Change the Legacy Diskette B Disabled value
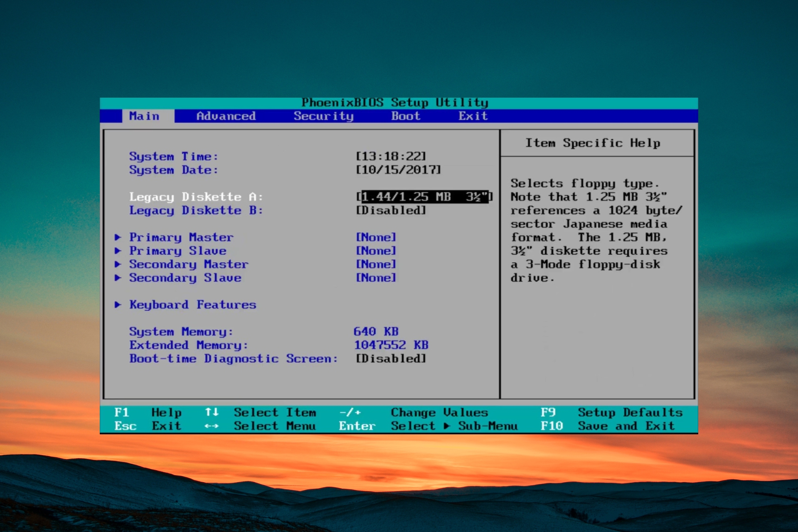 coord(391,210)
